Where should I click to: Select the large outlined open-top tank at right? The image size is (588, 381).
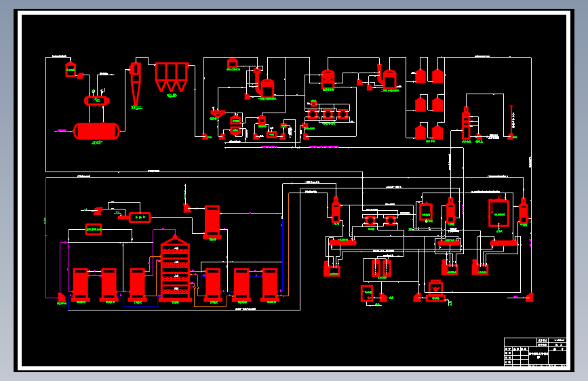point(498,213)
